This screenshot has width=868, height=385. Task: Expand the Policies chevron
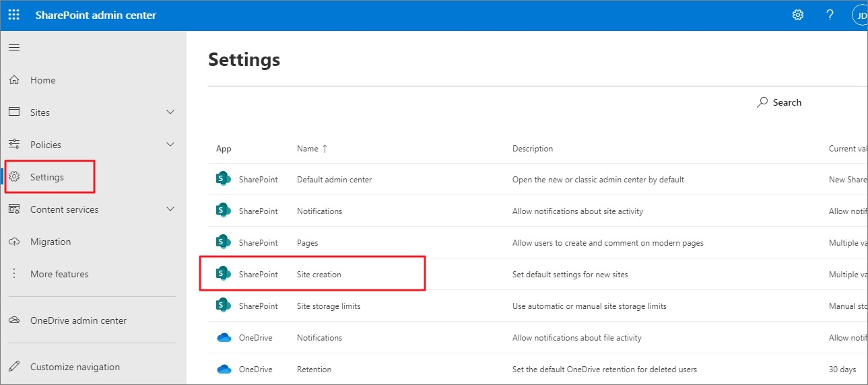click(x=170, y=145)
